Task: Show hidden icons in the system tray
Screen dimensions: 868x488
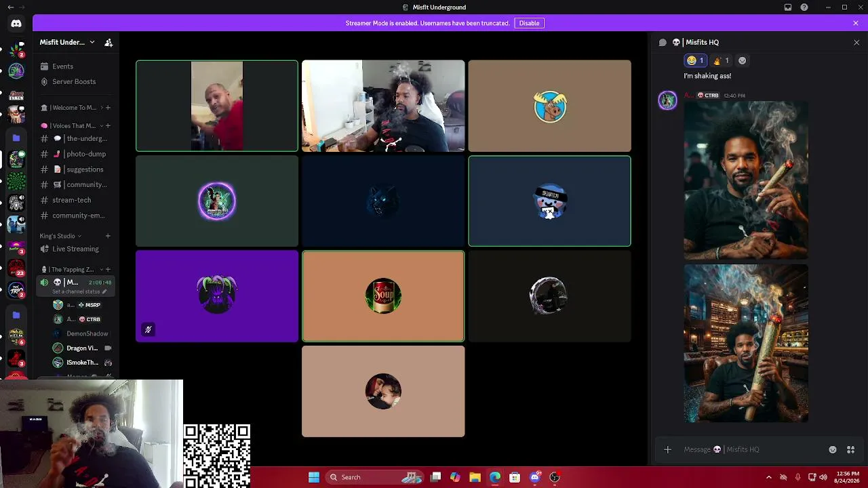Action: [x=768, y=477]
